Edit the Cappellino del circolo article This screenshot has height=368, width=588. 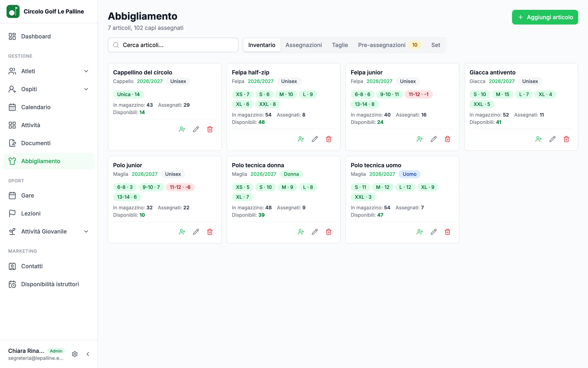click(196, 129)
